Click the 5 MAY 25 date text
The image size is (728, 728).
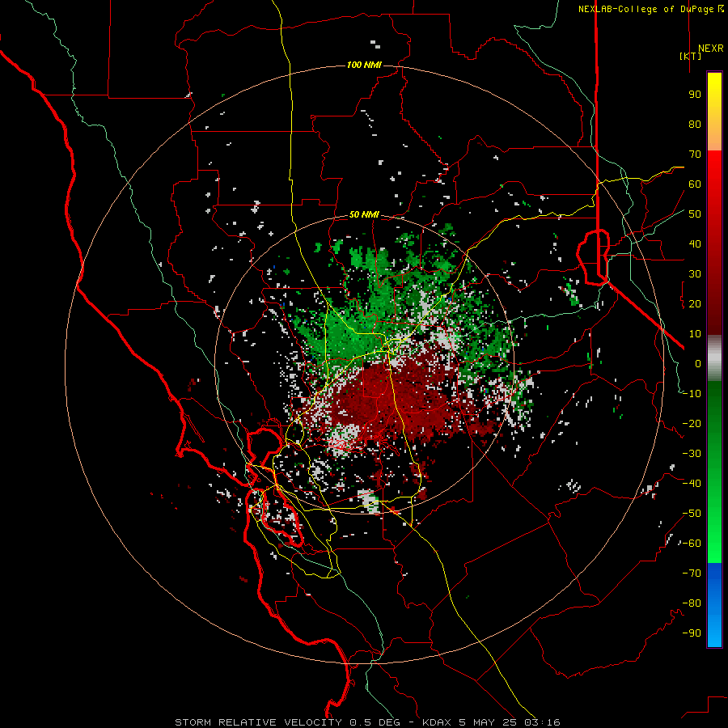489,722
